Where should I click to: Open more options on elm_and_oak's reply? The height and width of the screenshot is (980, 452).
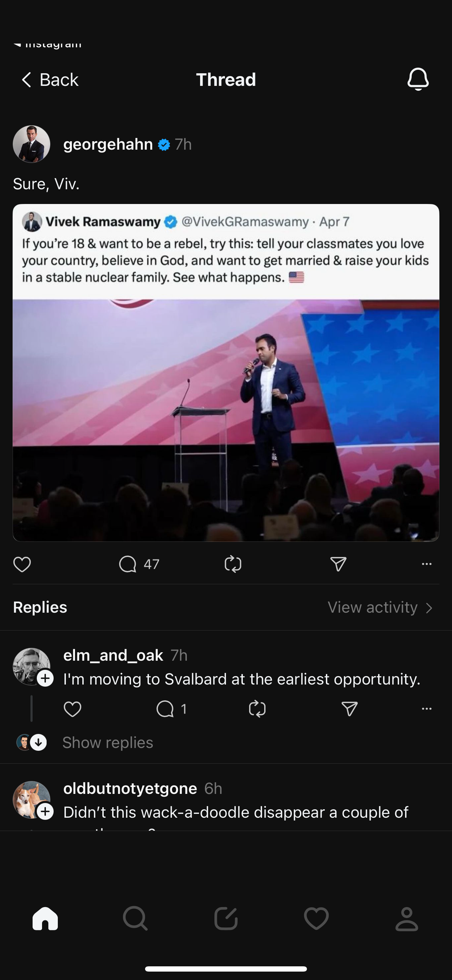[426, 709]
